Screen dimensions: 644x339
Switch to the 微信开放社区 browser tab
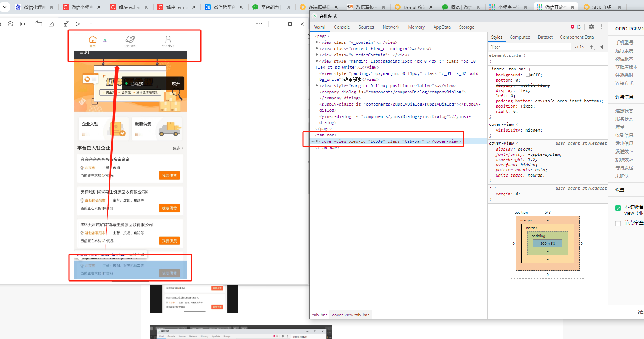[x=555, y=7]
